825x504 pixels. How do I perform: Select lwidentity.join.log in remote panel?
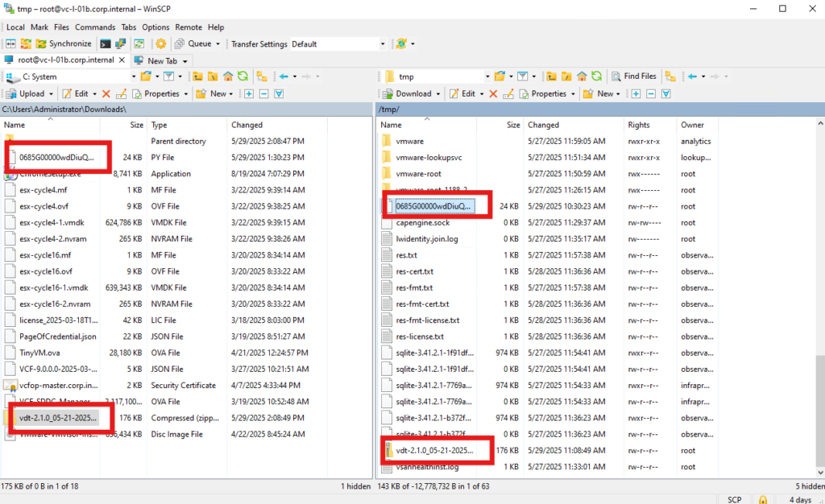pos(427,238)
